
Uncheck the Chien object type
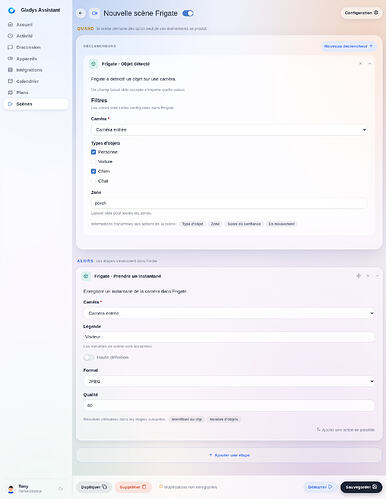(93, 171)
